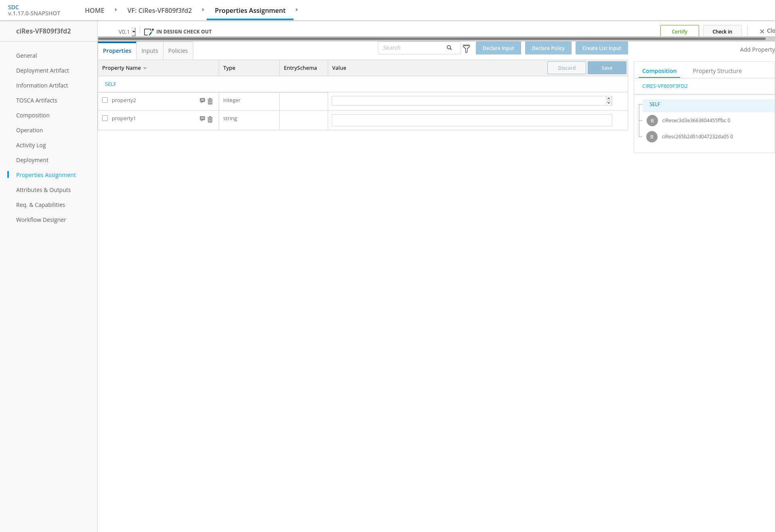775x532 pixels.
Task: Sort by the Property Name column arrow
Action: 145,68
